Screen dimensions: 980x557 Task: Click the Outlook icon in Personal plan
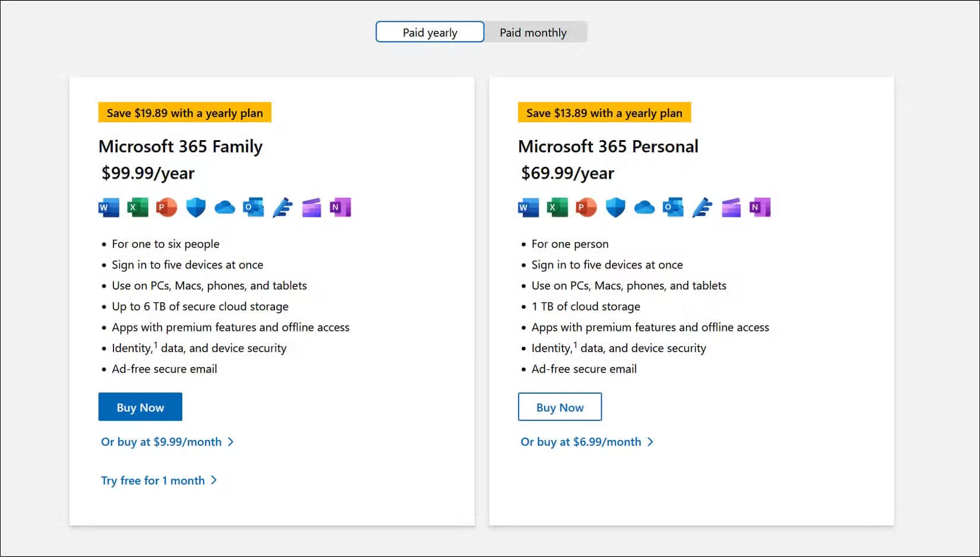click(673, 207)
